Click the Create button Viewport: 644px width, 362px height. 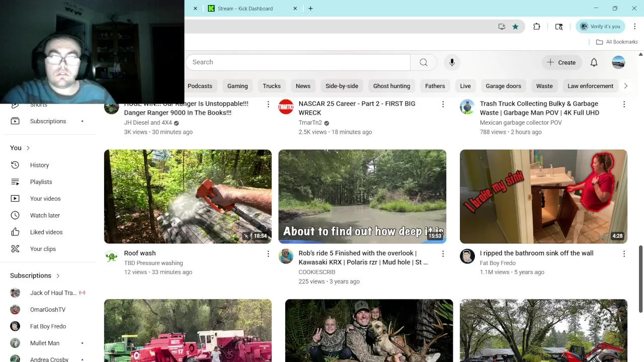pyautogui.click(x=561, y=62)
